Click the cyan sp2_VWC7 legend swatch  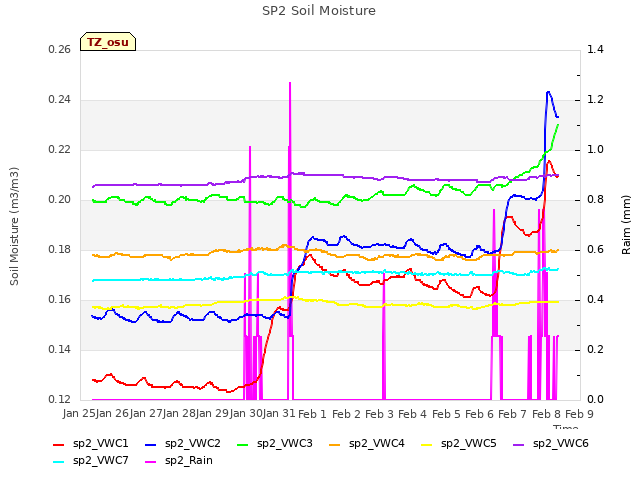point(59,462)
